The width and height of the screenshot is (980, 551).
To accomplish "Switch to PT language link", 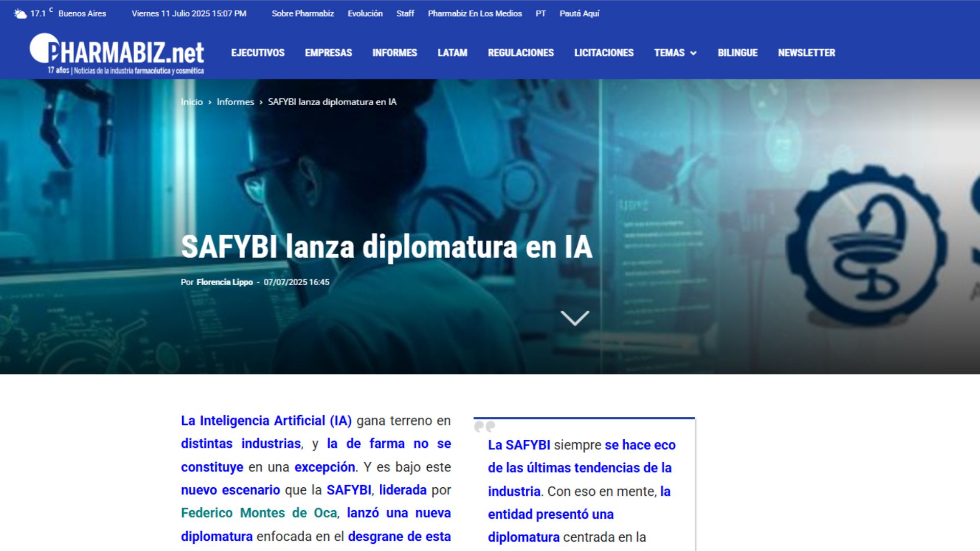I will (541, 14).
